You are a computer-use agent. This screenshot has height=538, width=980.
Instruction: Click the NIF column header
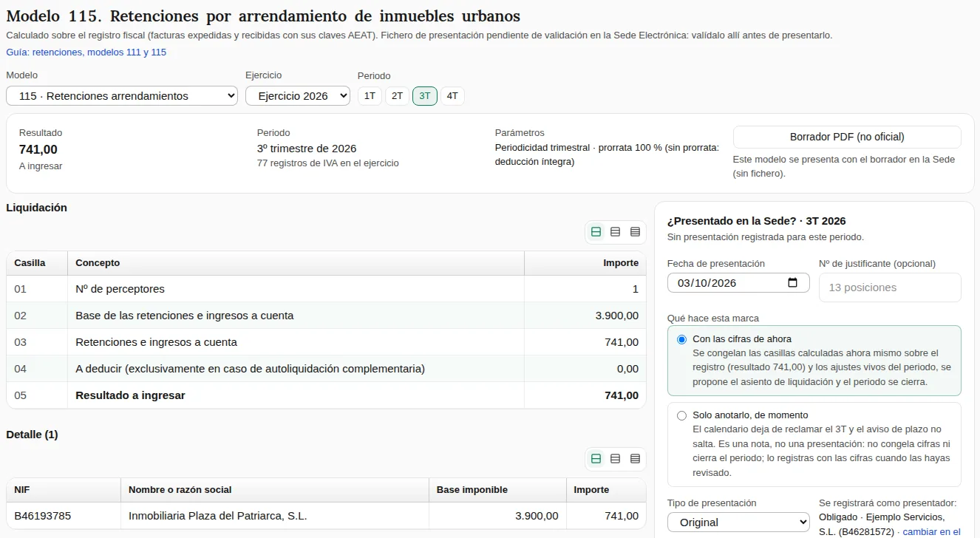click(x=64, y=490)
